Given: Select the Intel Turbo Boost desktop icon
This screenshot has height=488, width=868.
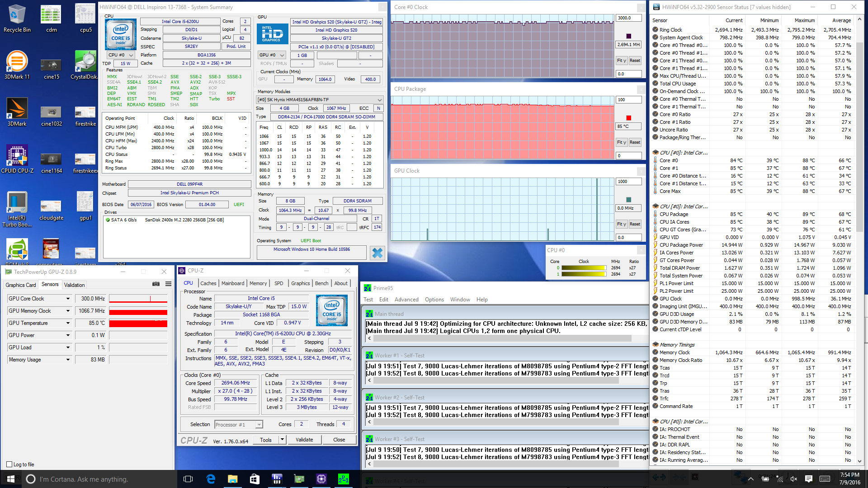Looking at the screenshot, I should click(17, 209).
